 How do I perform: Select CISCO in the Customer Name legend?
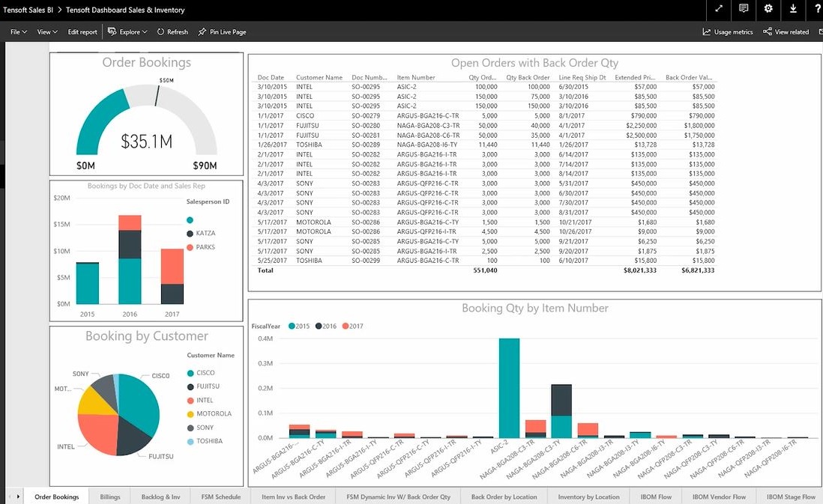click(201, 373)
